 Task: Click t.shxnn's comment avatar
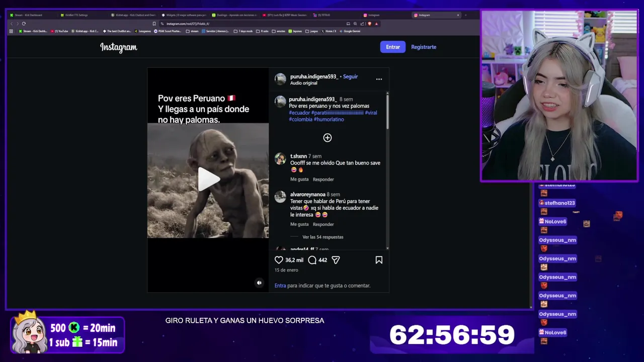(280, 159)
